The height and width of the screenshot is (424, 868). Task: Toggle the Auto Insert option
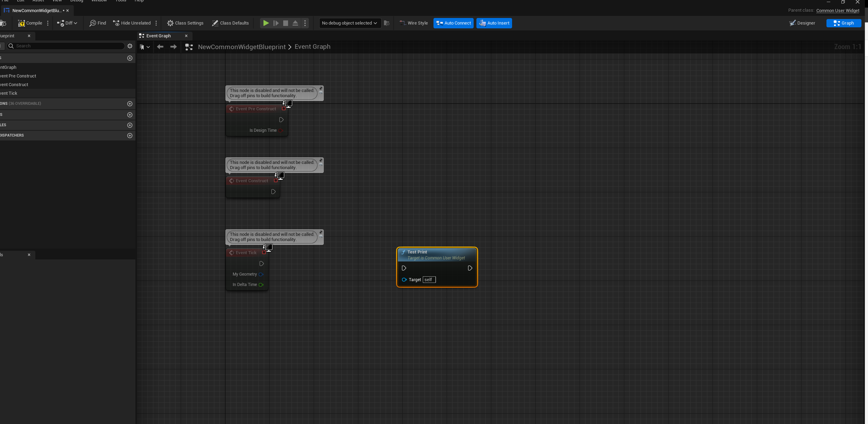click(494, 23)
